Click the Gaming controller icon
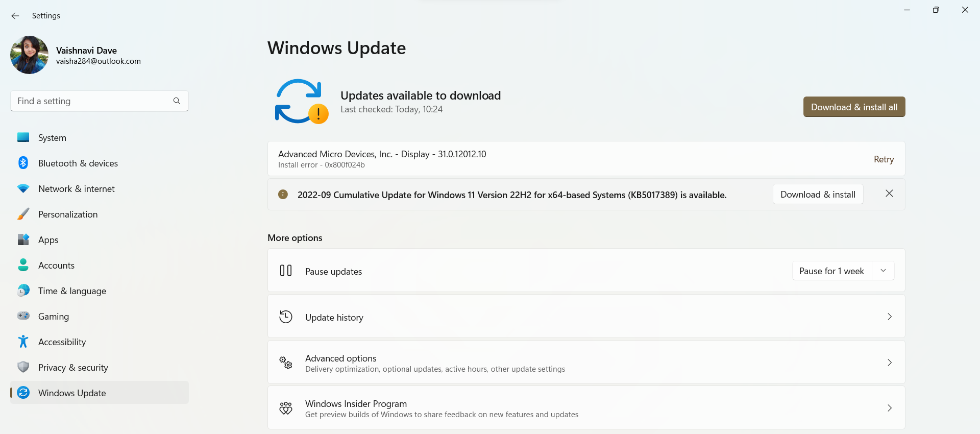Image resolution: width=980 pixels, height=434 pixels. 23,316
